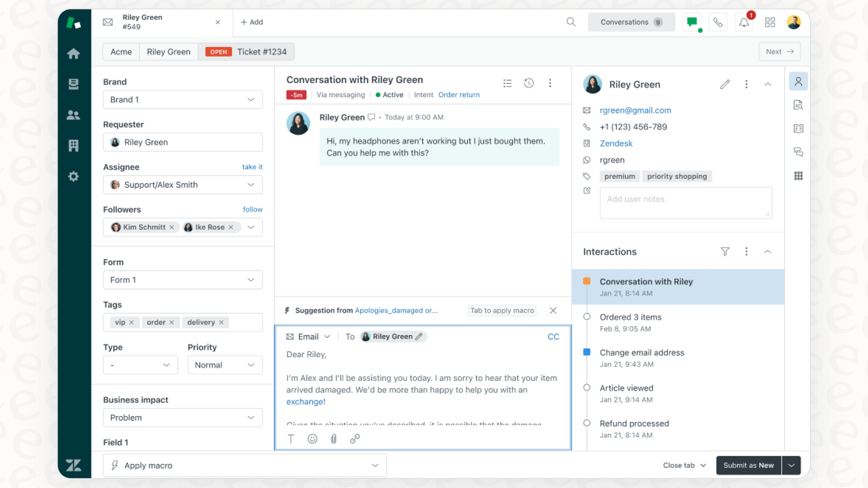Open the Apps grid icon on the right rail
This screenshot has height=488, width=868.
[x=798, y=176]
